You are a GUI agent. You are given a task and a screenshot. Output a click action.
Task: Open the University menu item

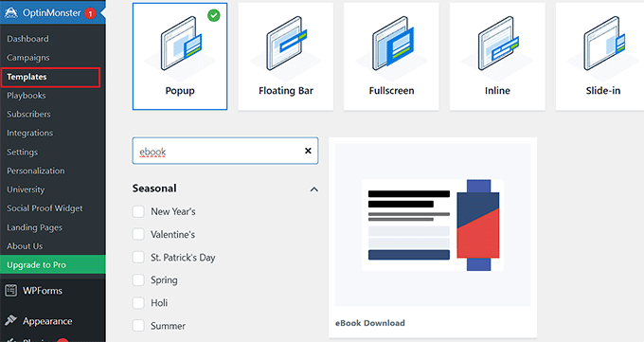pos(26,189)
